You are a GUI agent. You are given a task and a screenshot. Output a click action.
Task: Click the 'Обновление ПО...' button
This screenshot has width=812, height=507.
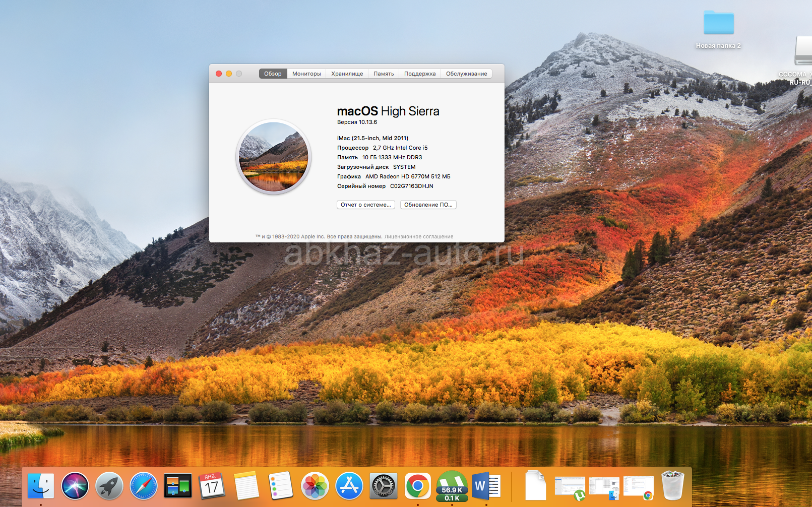coord(428,205)
